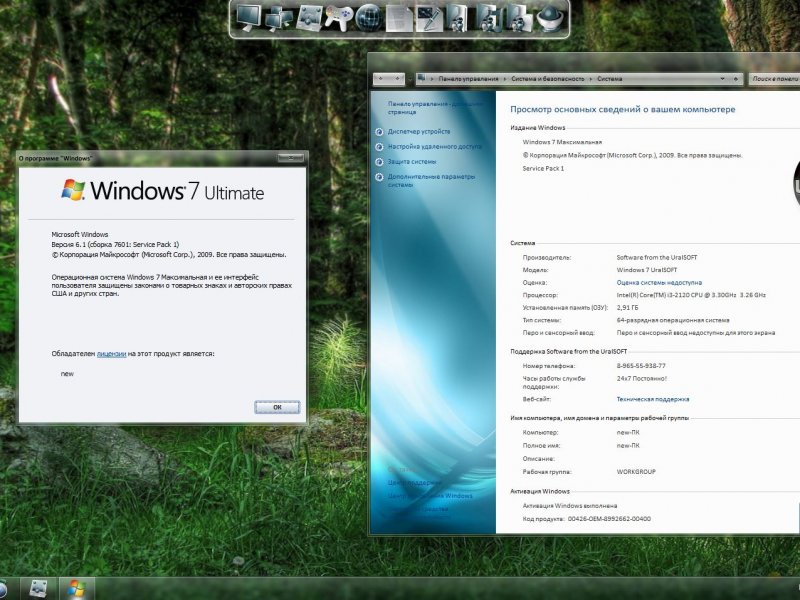
Task: Open the Start orb on the taskbar
Action: click(x=2, y=589)
